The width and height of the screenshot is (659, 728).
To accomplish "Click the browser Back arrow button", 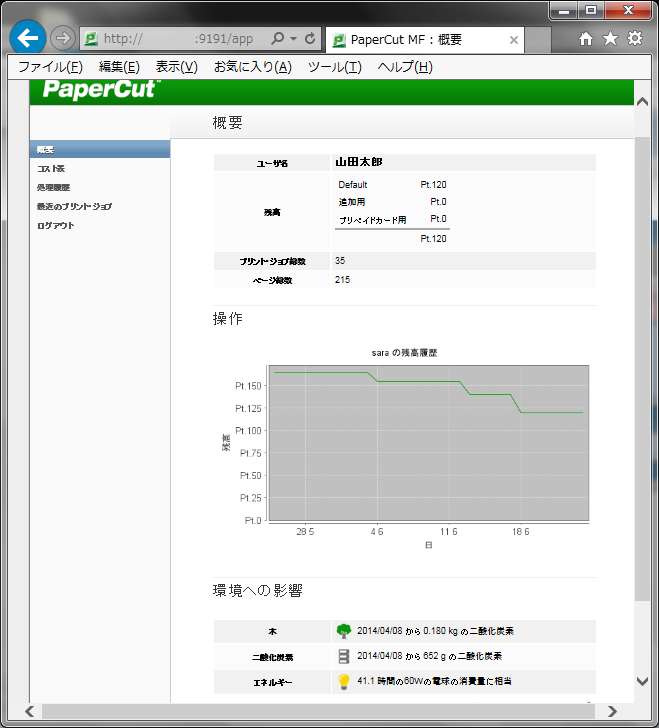I will pyautogui.click(x=27, y=38).
